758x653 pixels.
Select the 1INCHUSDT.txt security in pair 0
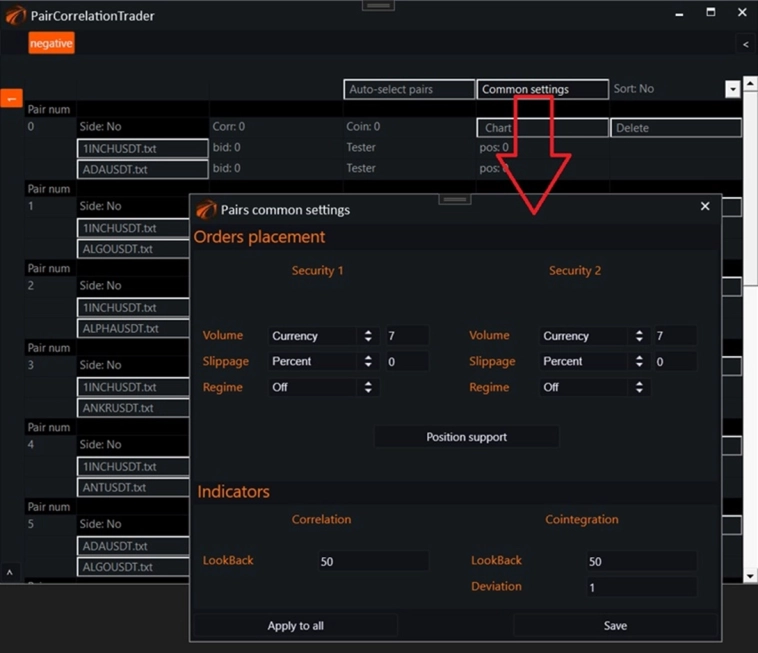(143, 148)
